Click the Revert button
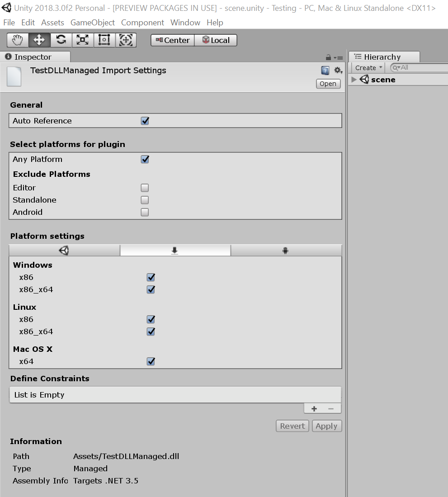 pos(292,426)
